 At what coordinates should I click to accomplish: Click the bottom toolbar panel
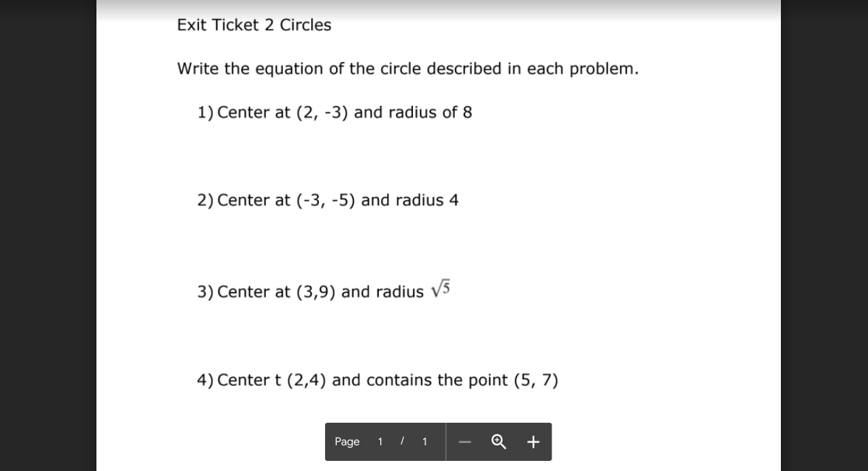tap(438, 441)
